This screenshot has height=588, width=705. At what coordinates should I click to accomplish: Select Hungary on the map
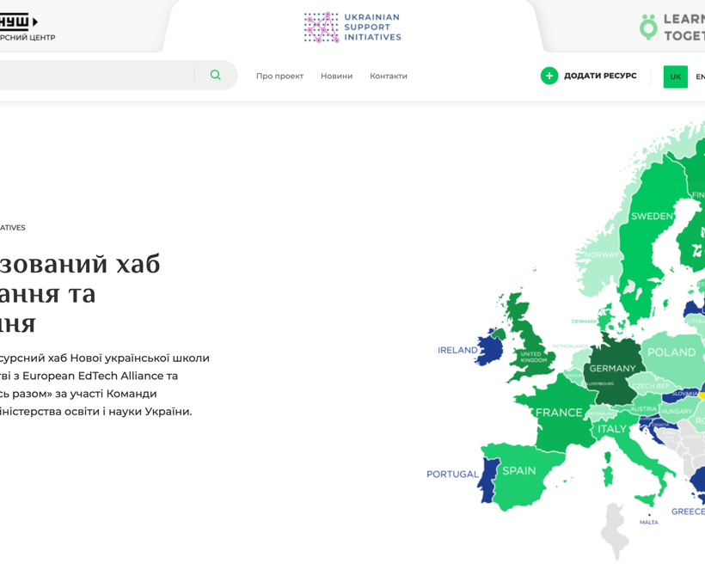tap(677, 411)
